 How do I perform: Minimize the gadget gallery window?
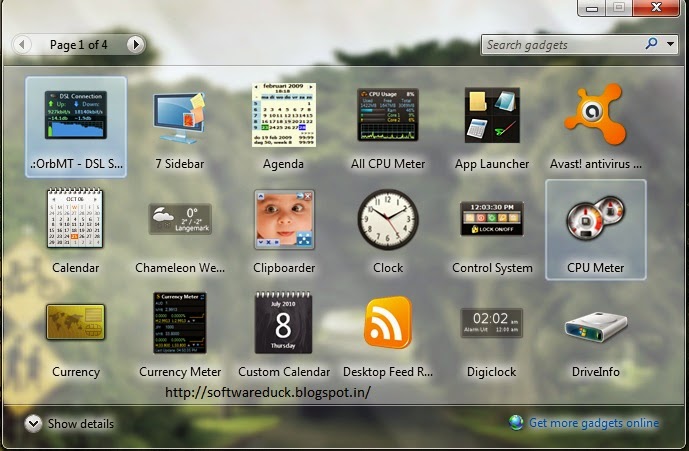click(x=592, y=8)
